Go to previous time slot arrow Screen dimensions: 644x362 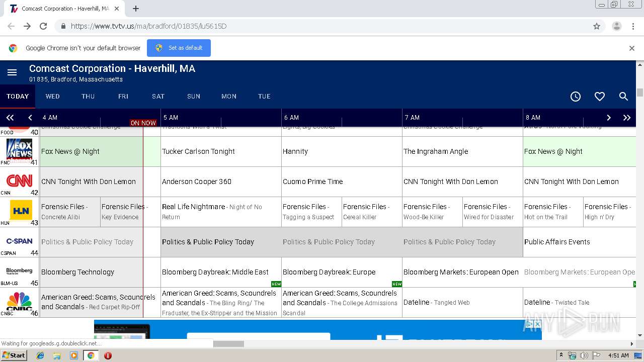30,118
